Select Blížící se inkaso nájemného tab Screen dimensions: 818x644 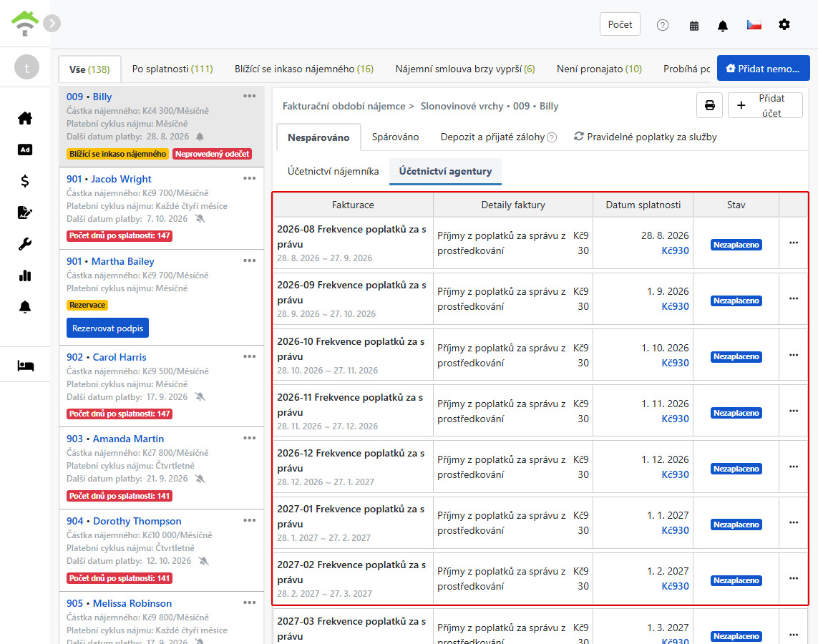pyautogui.click(x=304, y=69)
